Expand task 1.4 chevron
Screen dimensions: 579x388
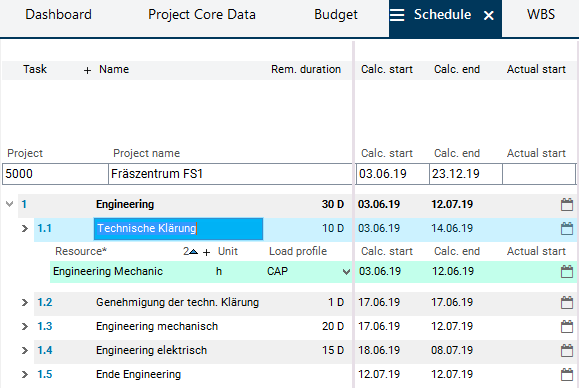pyautogui.click(x=25, y=350)
